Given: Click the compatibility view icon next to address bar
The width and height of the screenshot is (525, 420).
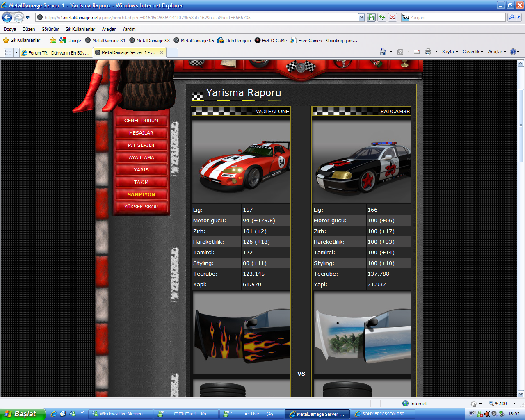Looking at the screenshot, I should (371, 17).
